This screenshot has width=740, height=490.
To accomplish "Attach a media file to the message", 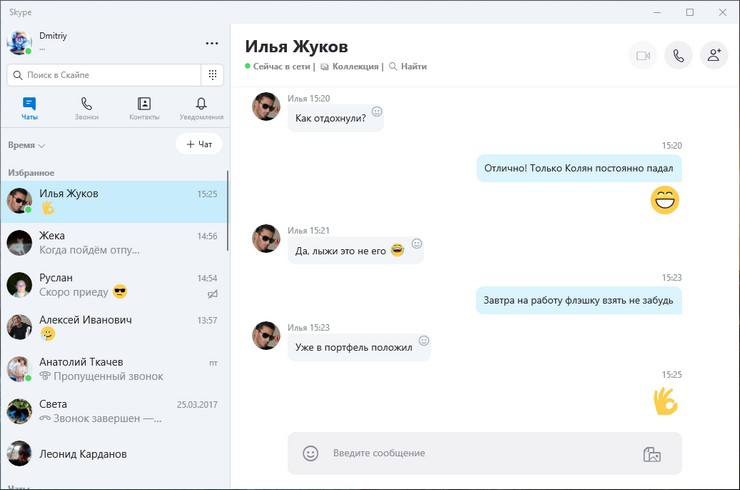I will click(x=652, y=454).
